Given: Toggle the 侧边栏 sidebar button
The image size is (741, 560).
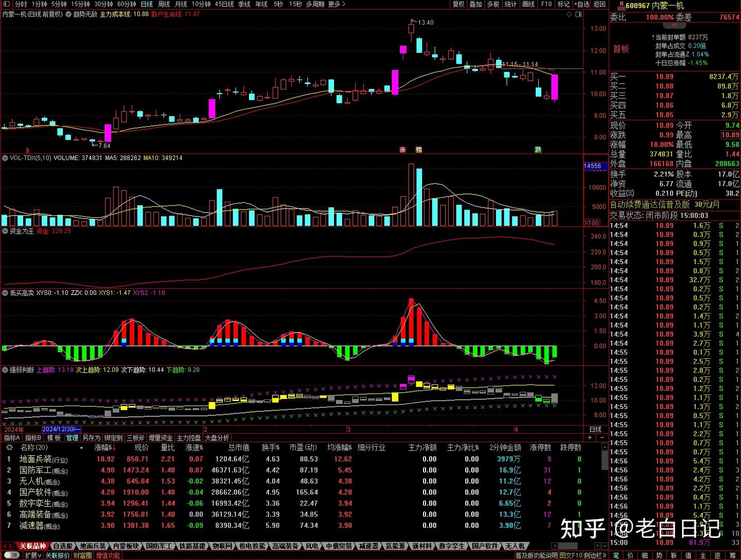Looking at the screenshot, I should (595, 555).
